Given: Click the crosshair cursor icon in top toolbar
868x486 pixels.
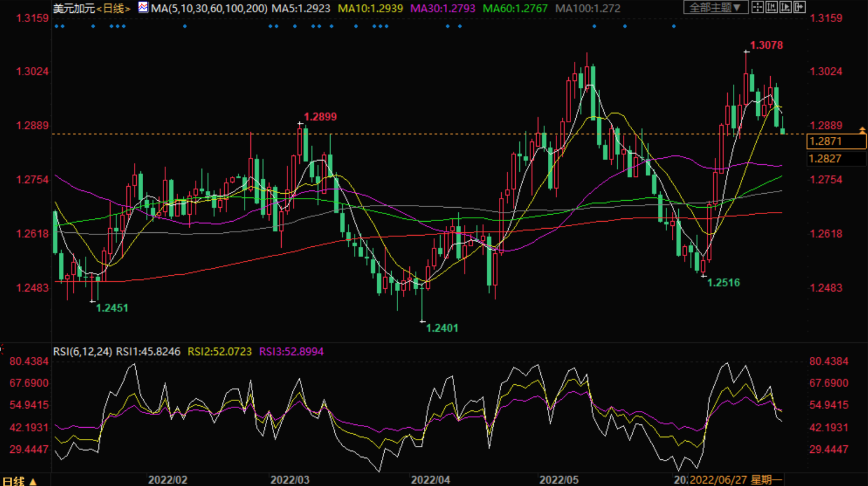Looking at the screenshot, I should point(757,7).
